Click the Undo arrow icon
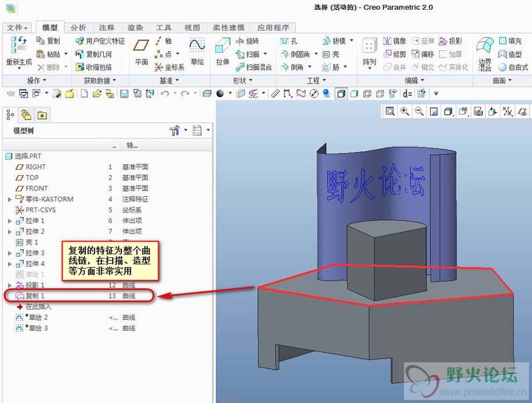 click(165, 93)
